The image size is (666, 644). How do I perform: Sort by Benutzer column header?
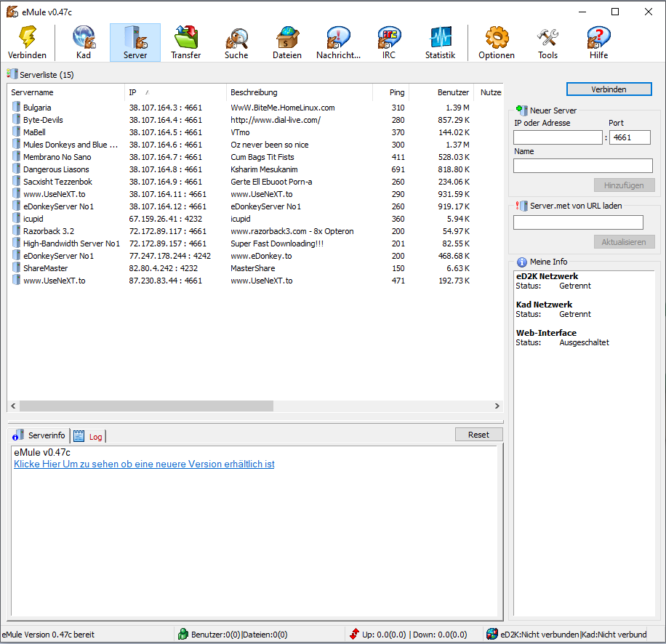[x=441, y=92]
